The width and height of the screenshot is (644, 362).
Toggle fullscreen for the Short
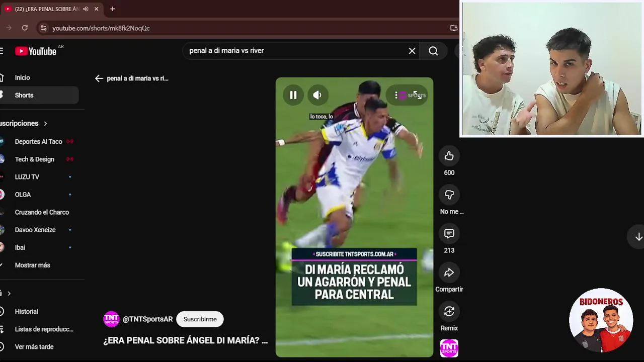[x=417, y=95]
